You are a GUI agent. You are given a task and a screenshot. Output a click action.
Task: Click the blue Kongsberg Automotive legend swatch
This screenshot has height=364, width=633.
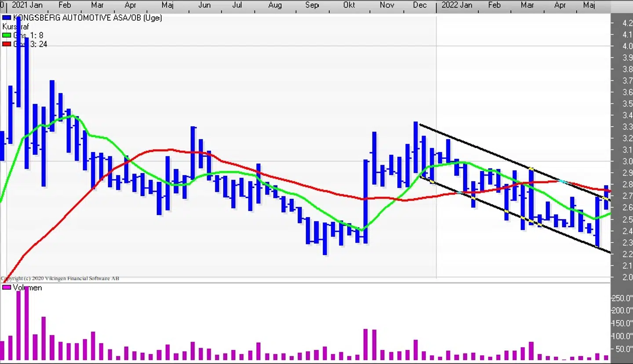tap(7, 18)
